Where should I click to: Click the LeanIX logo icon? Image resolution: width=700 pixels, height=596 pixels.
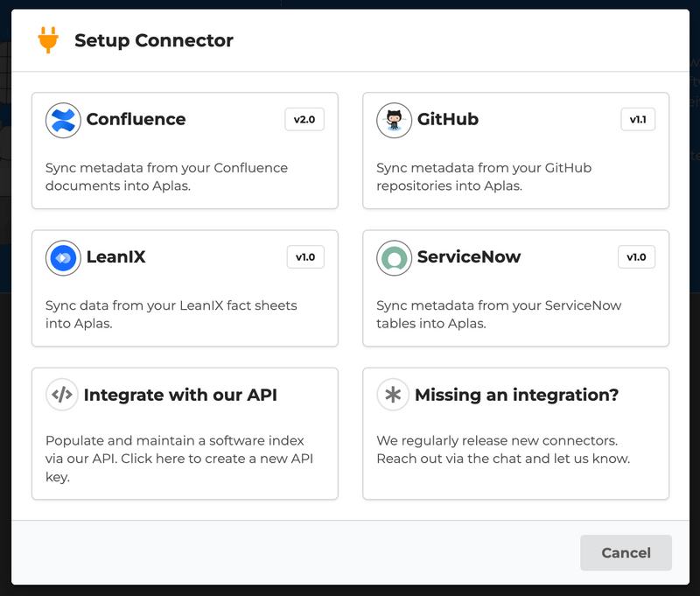[62, 258]
